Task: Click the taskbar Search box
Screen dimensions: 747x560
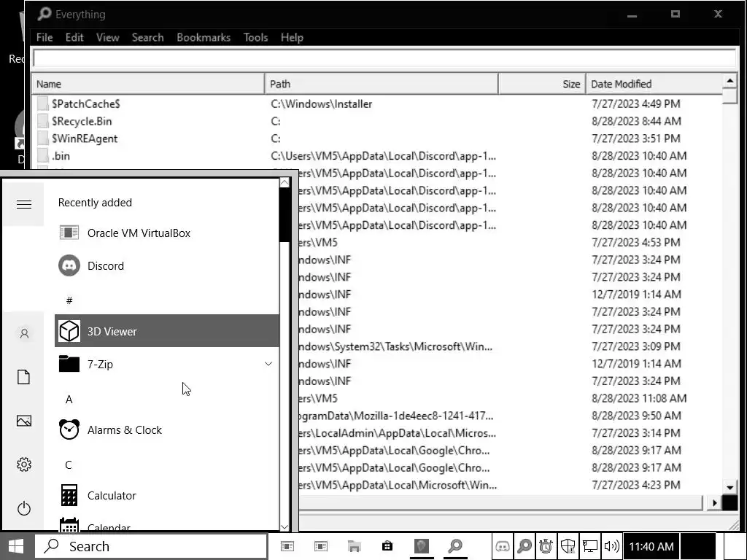Action: (x=150, y=546)
